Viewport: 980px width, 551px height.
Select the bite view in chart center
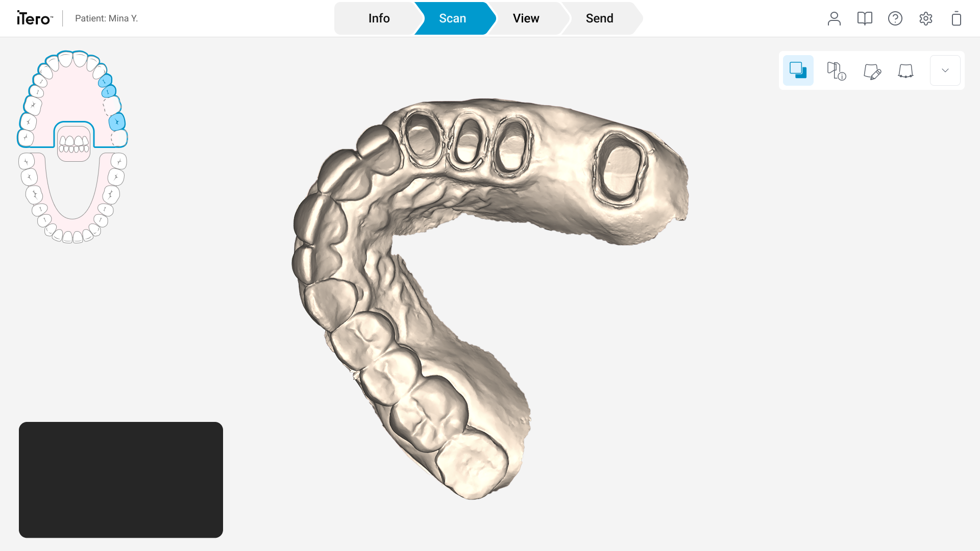click(74, 144)
